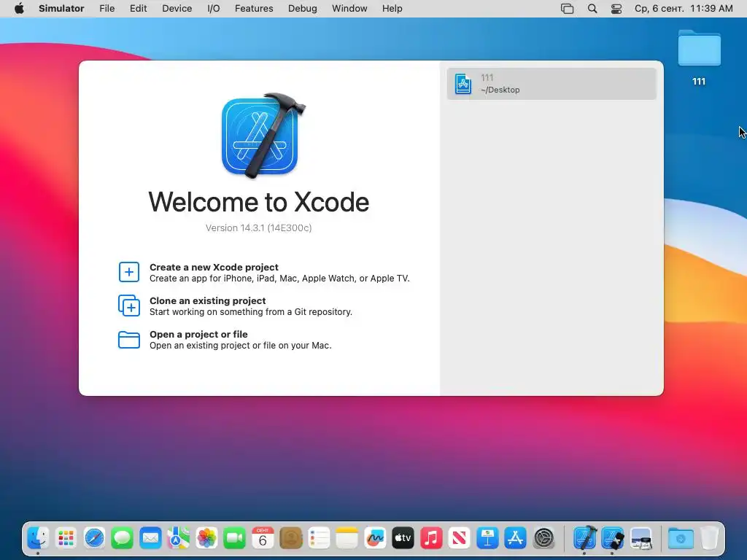Open the Simulator app menu
This screenshot has height=560, width=747.
61,9
